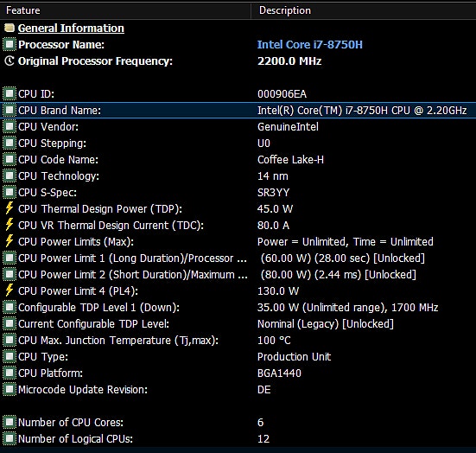Click the lightning icon beside CPU Power Limit 4
Screen dimensions: 476x453
(10, 290)
